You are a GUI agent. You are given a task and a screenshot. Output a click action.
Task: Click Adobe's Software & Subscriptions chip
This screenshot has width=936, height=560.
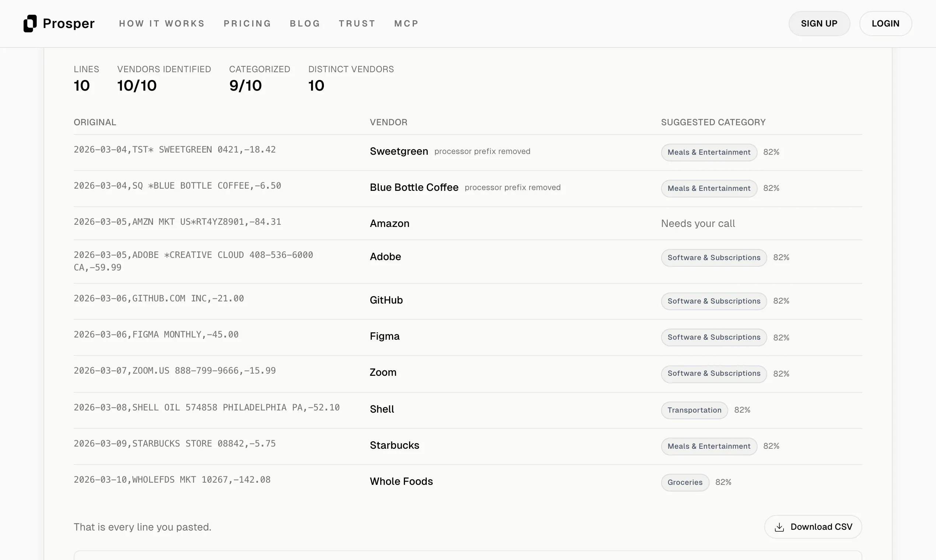714,258
